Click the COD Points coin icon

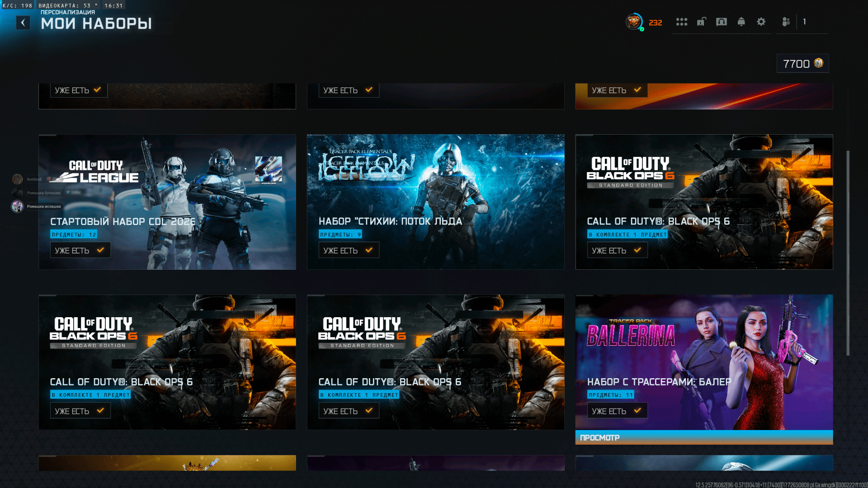tap(819, 63)
